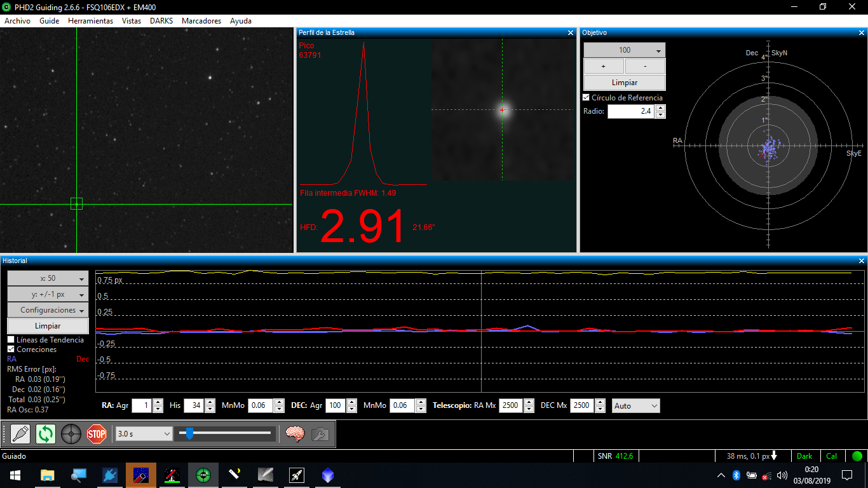This screenshot has height=488, width=868.
Task: Open the telescope and moon taskbar icon
Action: coord(234,475)
